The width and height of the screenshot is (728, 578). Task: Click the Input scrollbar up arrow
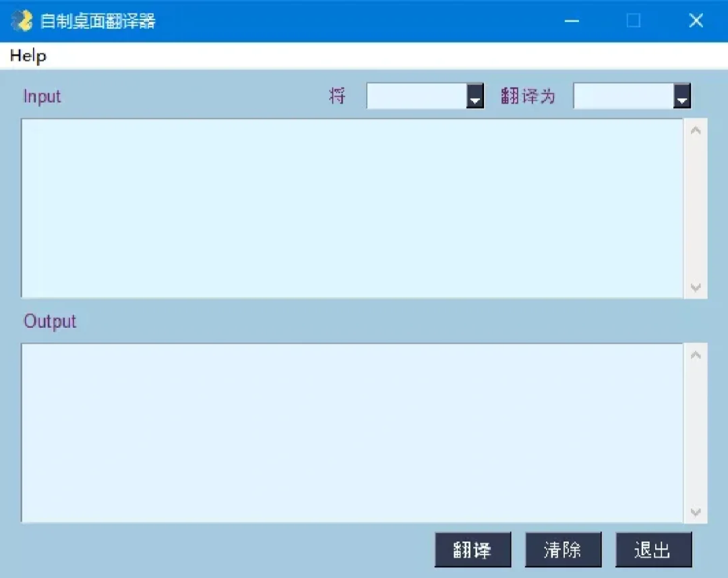coord(696,129)
